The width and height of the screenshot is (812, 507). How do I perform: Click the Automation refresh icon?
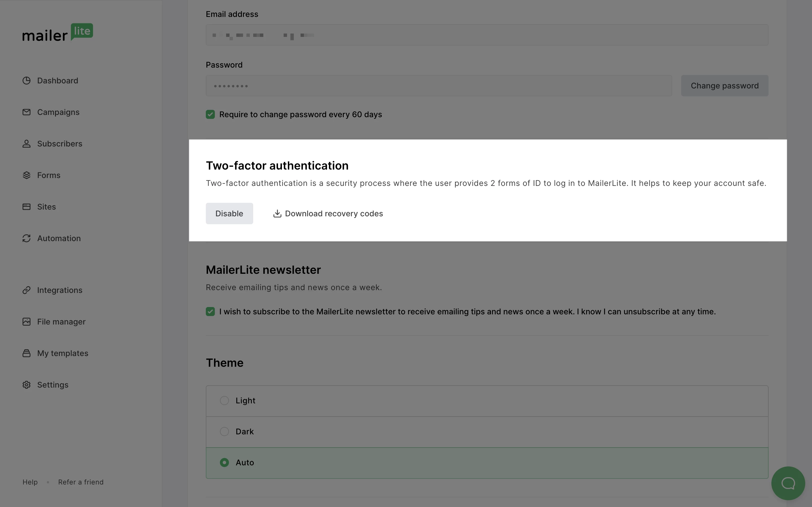[27, 238]
